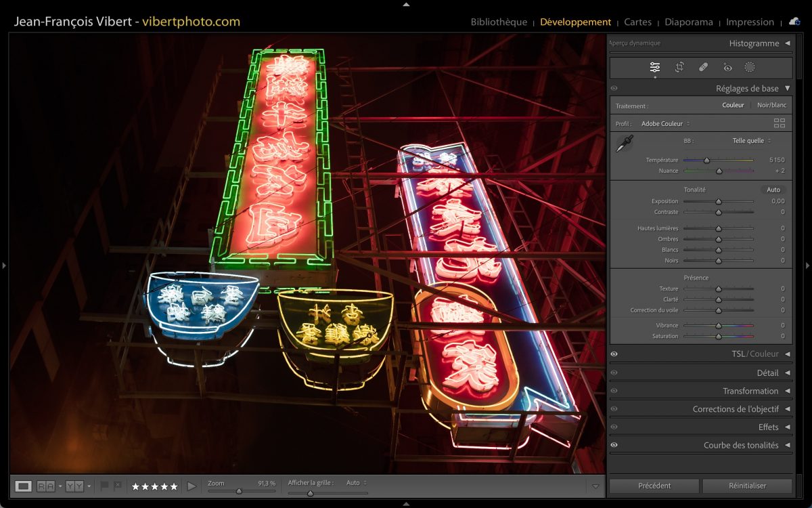This screenshot has width=812, height=508.
Task: Click the slideshow play triangle in toolbar
Action: coord(191,486)
